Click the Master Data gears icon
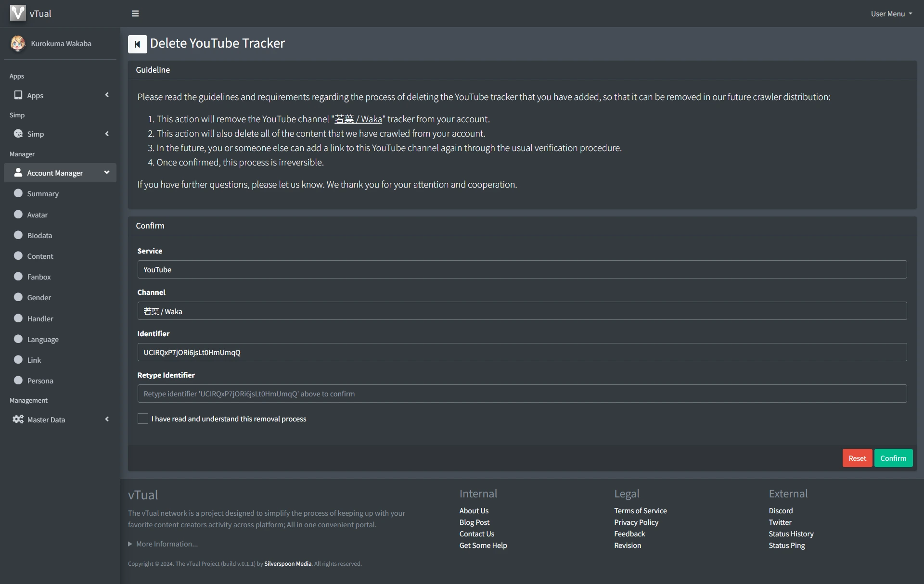924x584 pixels. 18,419
